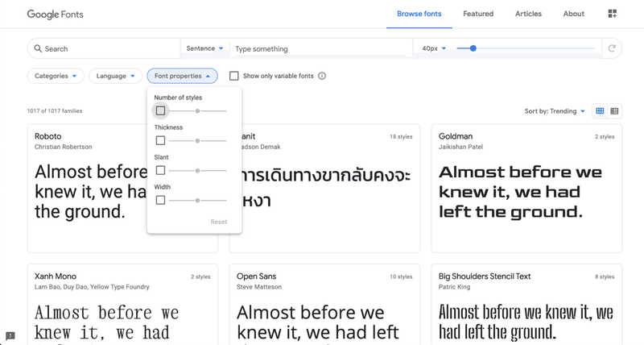
Task: Switch to grid view layout
Action: tap(600, 111)
